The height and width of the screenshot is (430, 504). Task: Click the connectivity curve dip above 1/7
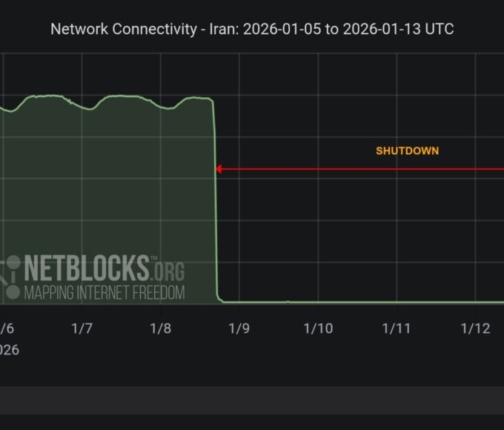pos(90,108)
